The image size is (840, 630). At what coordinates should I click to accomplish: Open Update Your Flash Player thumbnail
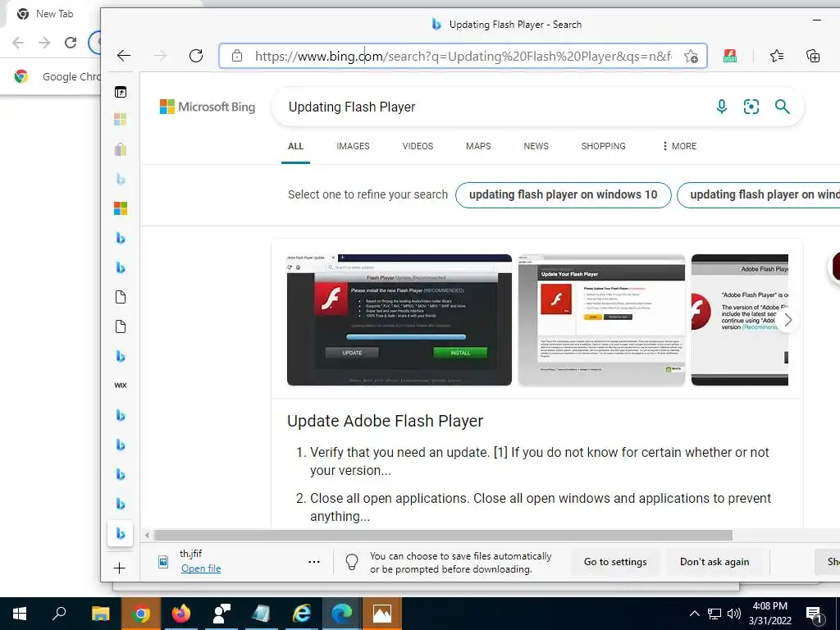pyautogui.click(x=601, y=320)
